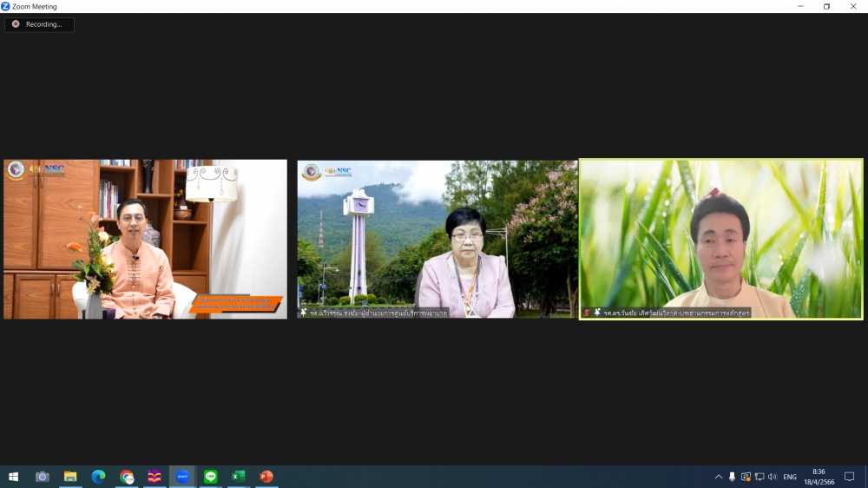This screenshot has height=488, width=868.
Task: Select the left participant's video tile
Action: (145, 239)
